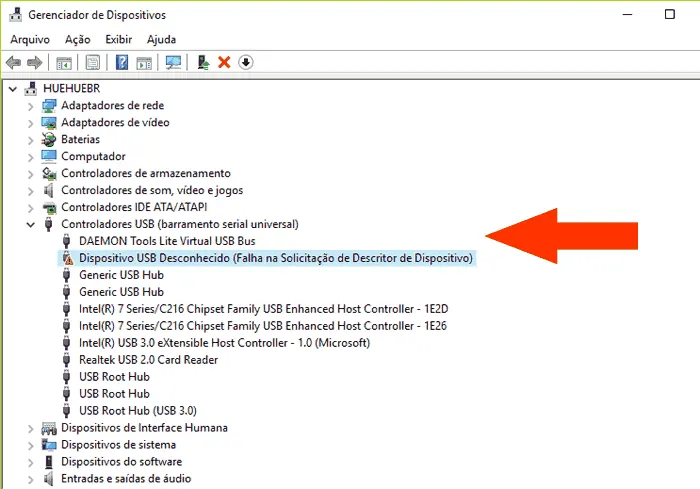Click the Baterias battery icon
Screen dimensions: 700x489
pos(49,139)
